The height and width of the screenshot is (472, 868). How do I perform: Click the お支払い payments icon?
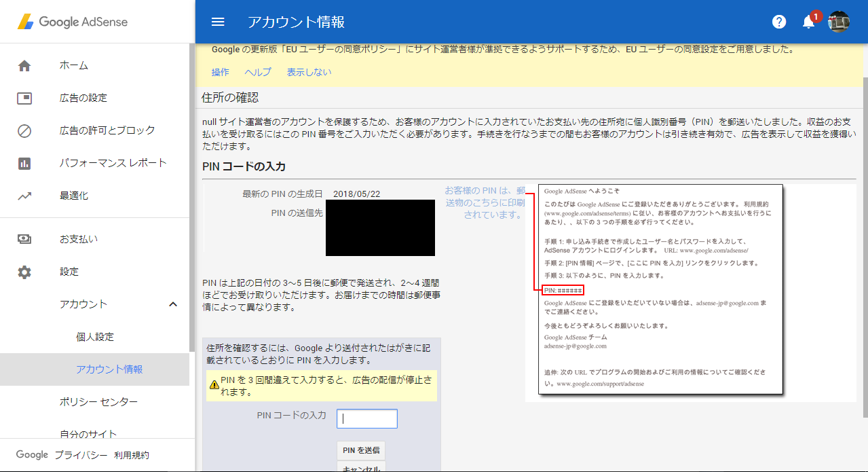(24, 239)
